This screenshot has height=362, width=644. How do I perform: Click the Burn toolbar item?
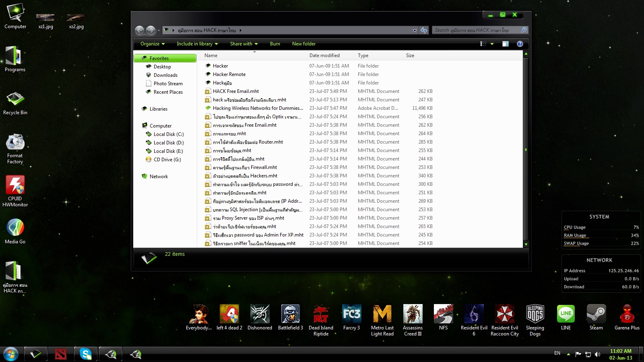tap(275, 44)
